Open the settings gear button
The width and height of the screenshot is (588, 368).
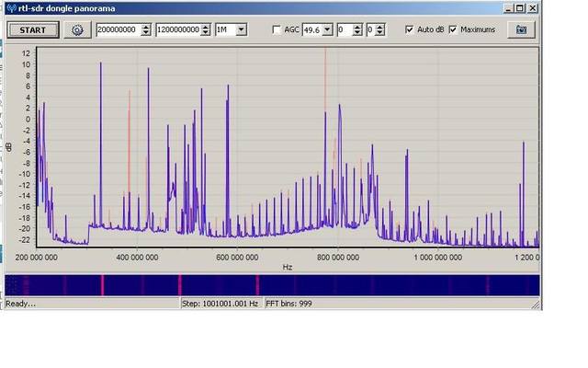point(77,29)
